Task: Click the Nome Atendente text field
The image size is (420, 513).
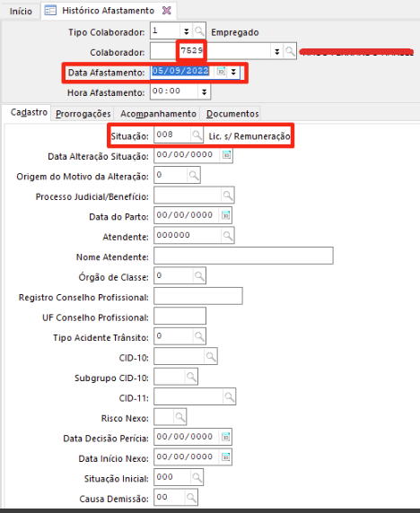Action: tap(243, 256)
